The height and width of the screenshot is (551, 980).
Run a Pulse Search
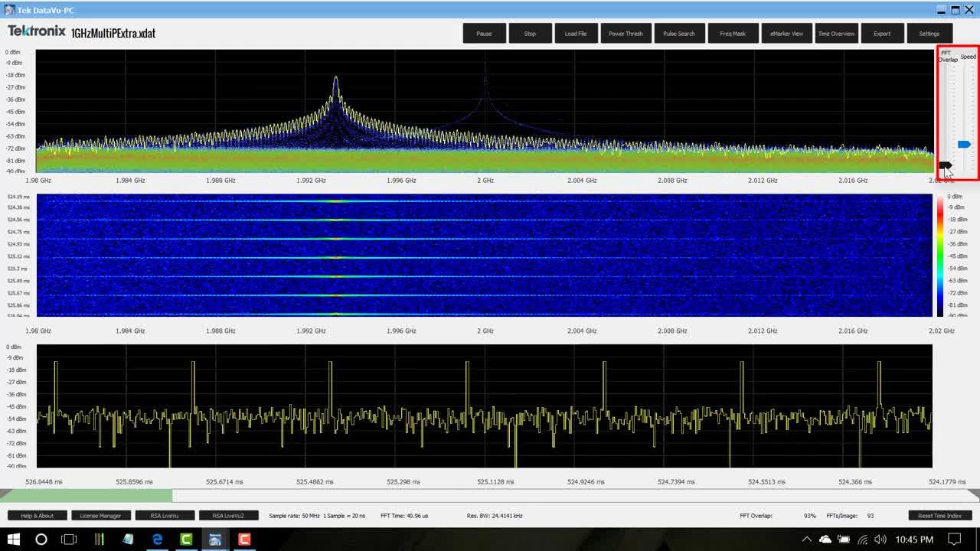679,33
